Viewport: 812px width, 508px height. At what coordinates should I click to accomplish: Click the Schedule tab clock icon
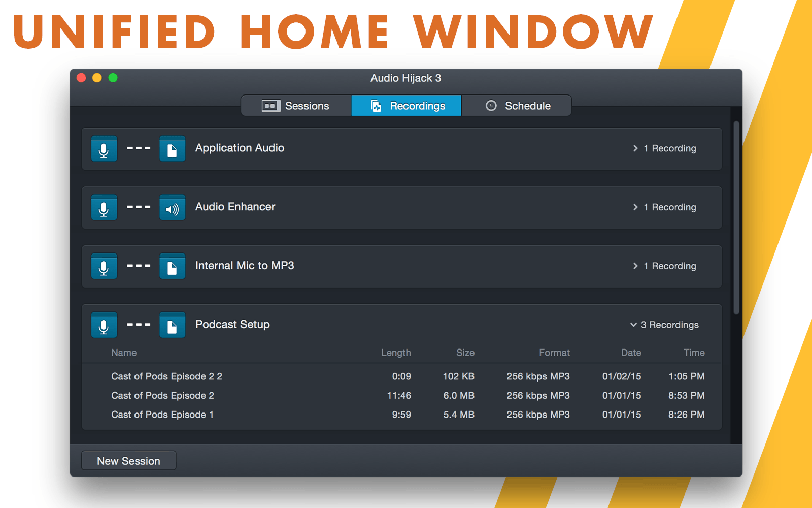coord(491,106)
